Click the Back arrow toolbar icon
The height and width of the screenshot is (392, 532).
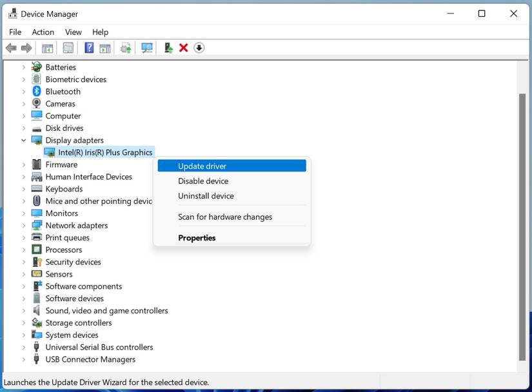(x=11, y=48)
